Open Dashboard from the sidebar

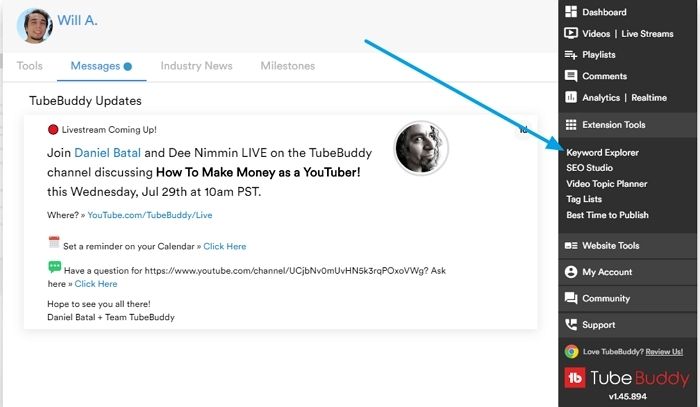pos(604,12)
